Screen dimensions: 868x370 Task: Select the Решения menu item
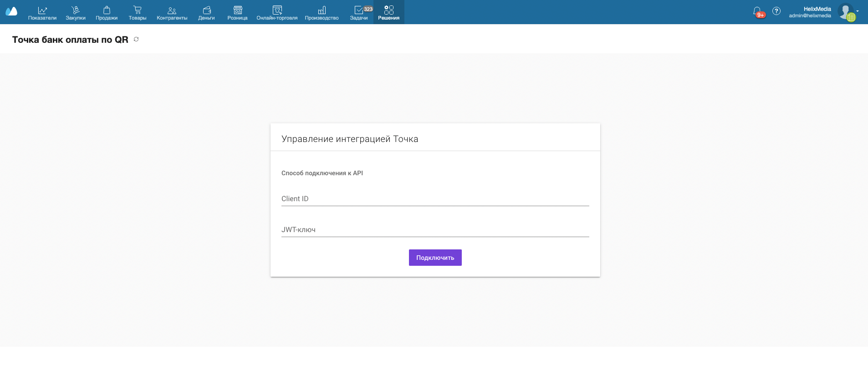(x=389, y=12)
